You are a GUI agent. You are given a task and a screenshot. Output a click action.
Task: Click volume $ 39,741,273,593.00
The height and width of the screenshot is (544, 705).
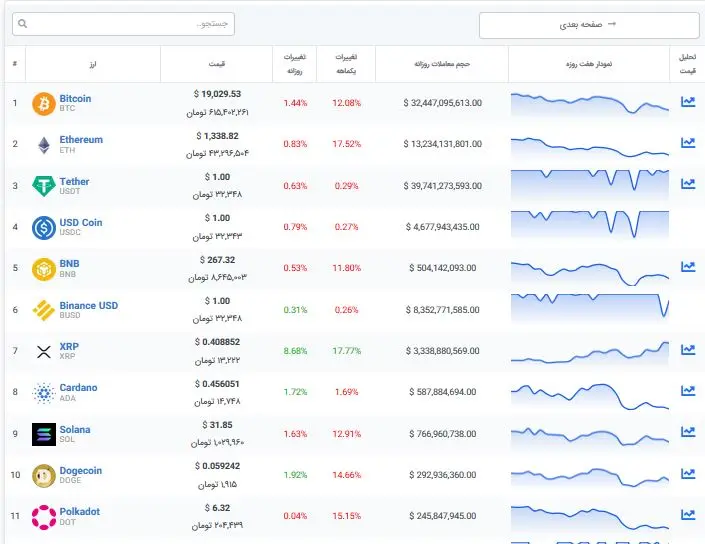[x=442, y=186]
